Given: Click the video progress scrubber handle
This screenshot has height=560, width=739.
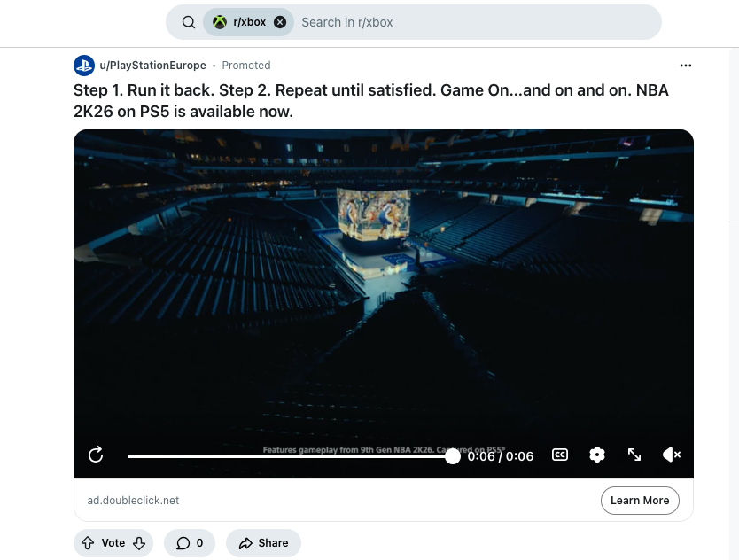Looking at the screenshot, I should pos(452,455).
